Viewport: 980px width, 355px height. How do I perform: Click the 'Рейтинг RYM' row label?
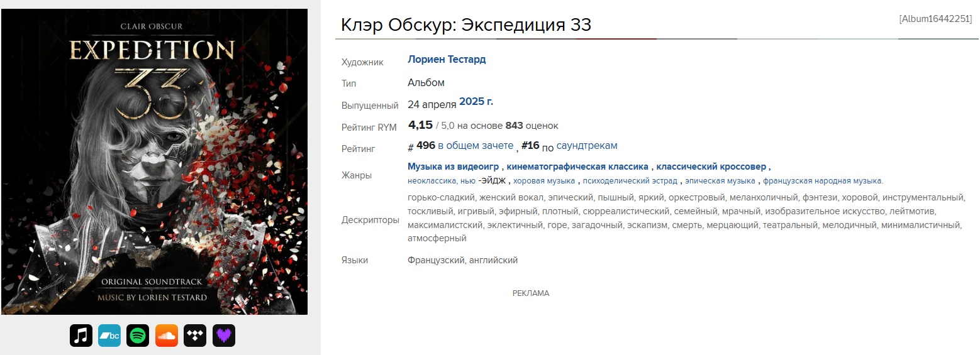369,128
